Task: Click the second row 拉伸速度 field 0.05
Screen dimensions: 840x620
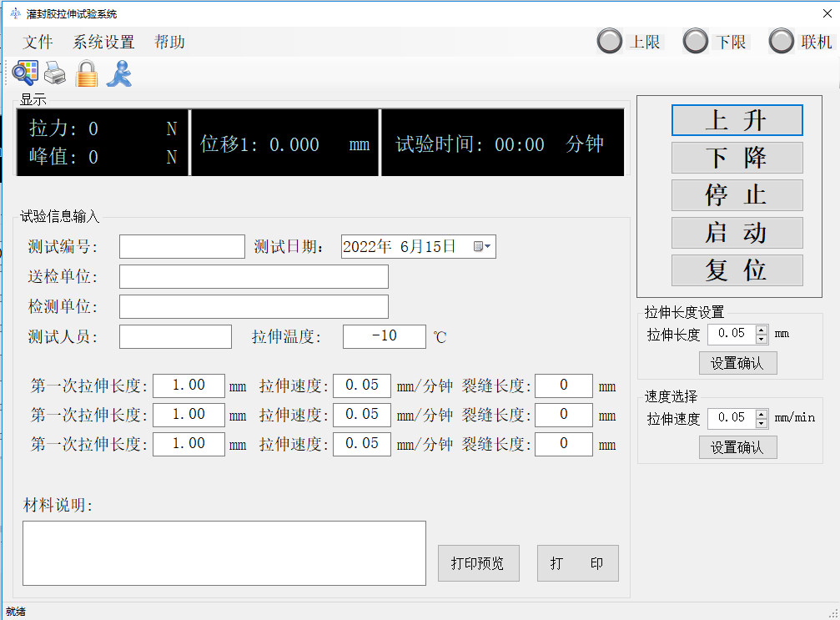Action: [x=361, y=415]
